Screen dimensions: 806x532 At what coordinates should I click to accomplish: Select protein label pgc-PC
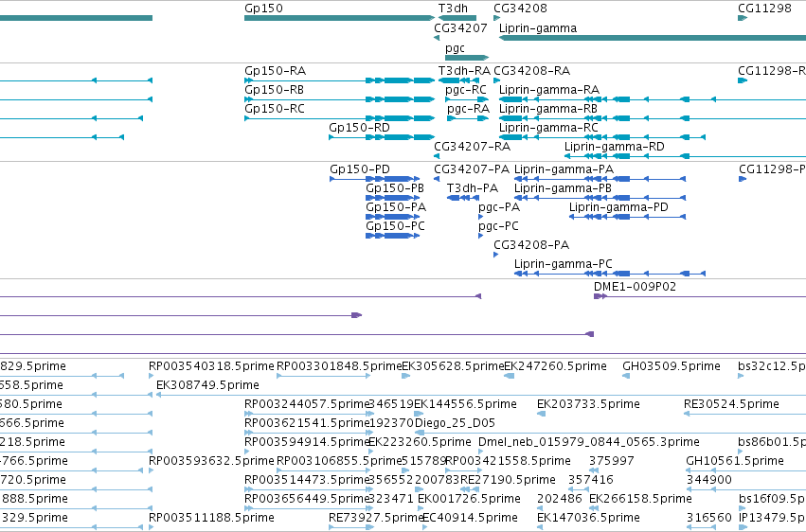pyautogui.click(x=498, y=226)
